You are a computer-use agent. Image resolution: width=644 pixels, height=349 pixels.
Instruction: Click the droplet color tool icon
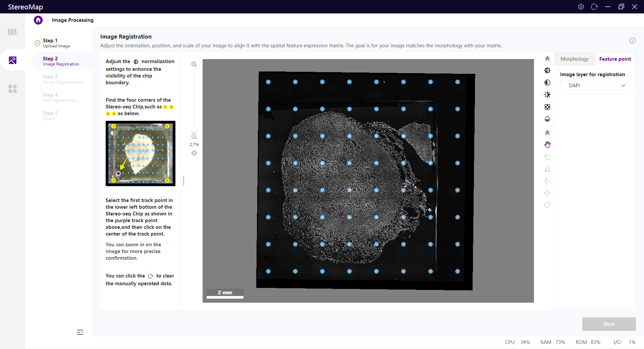(x=547, y=119)
